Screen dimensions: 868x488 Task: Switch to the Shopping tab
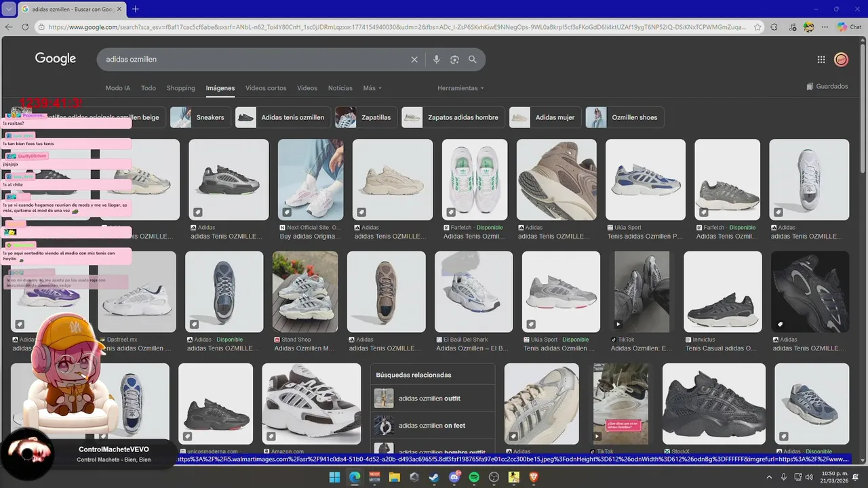[181, 88]
